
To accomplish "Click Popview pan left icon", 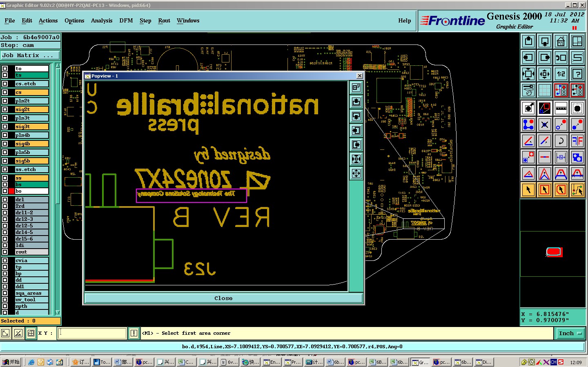I will coord(356,130).
